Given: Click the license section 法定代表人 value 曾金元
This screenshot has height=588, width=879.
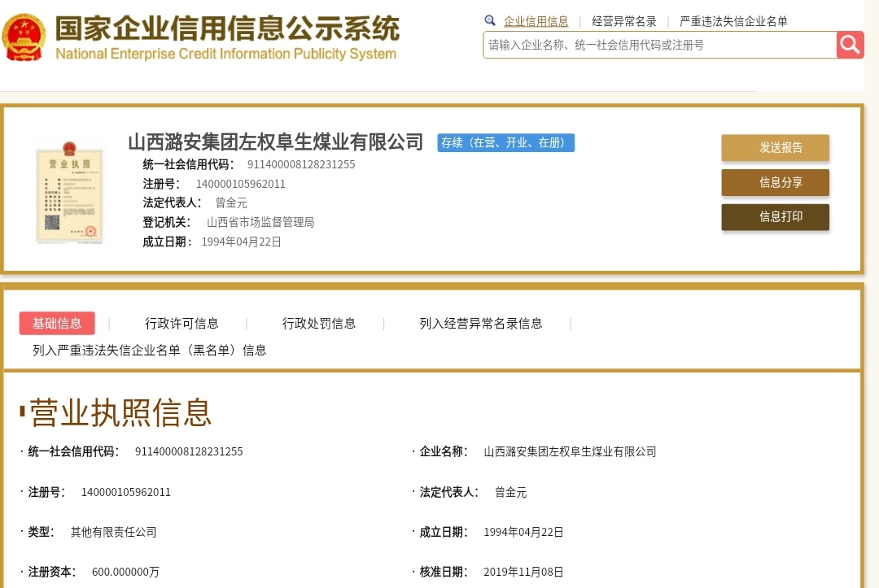Looking at the screenshot, I should [510, 492].
